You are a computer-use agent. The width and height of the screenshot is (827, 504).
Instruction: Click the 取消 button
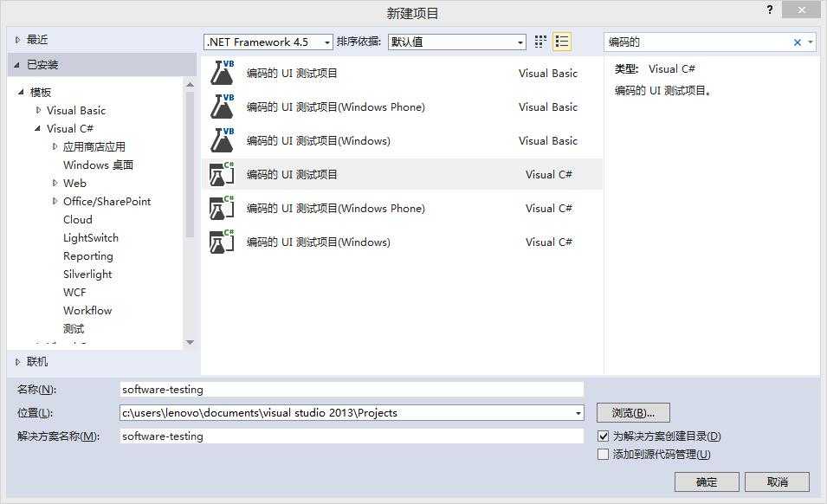pyautogui.click(x=777, y=481)
